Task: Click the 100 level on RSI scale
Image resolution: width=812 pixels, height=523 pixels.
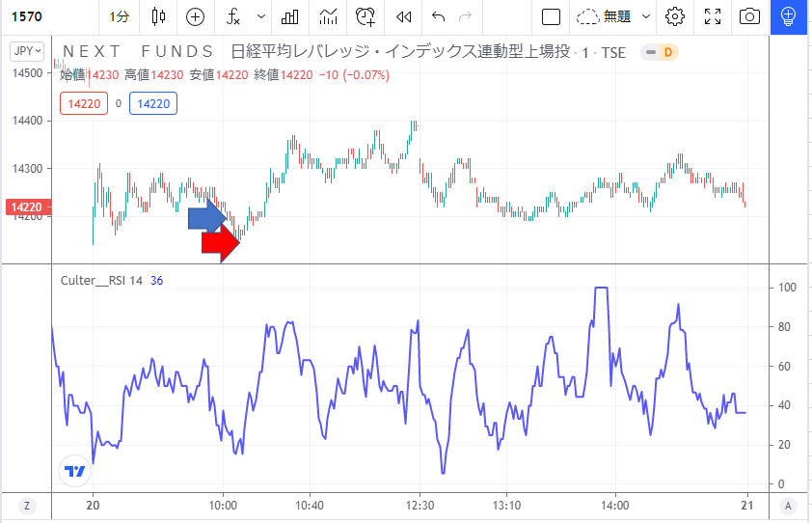Action: [x=787, y=288]
